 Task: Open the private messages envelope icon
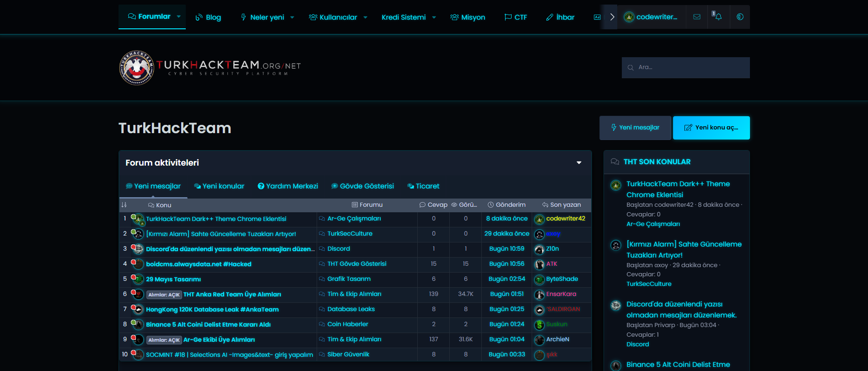pos(696,17)
